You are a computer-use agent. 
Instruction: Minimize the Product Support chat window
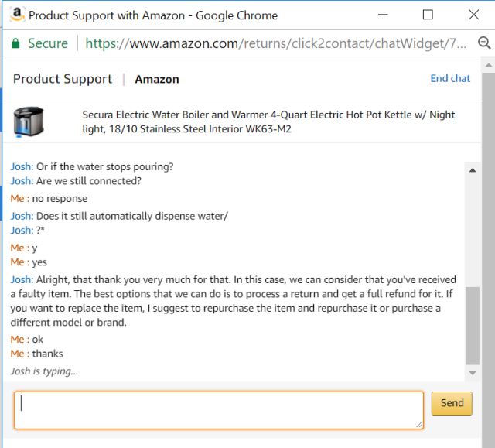point(383,15)
